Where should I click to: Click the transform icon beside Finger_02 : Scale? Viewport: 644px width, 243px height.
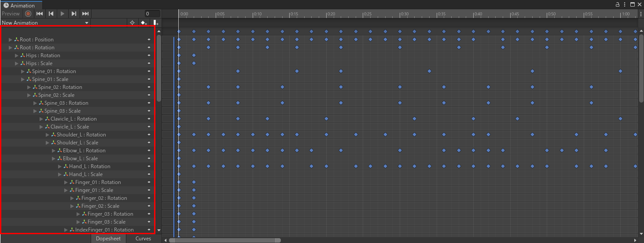pyautogui.click(x=78, y=206)
